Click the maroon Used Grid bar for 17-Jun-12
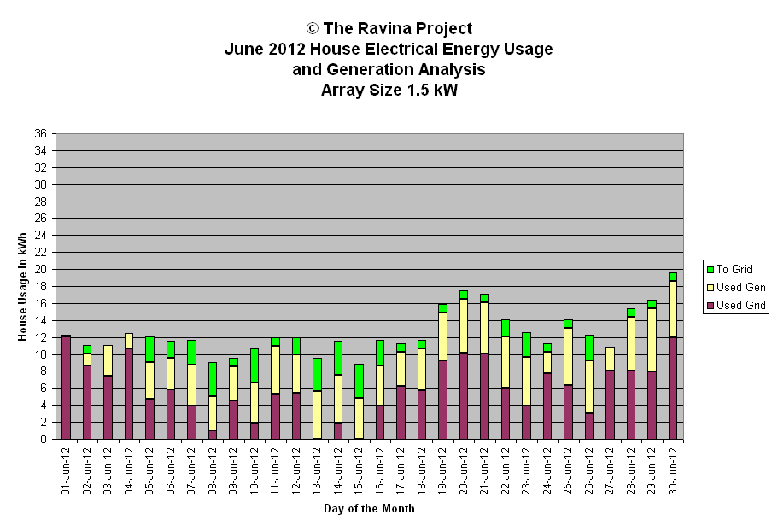 coord(401,413)
